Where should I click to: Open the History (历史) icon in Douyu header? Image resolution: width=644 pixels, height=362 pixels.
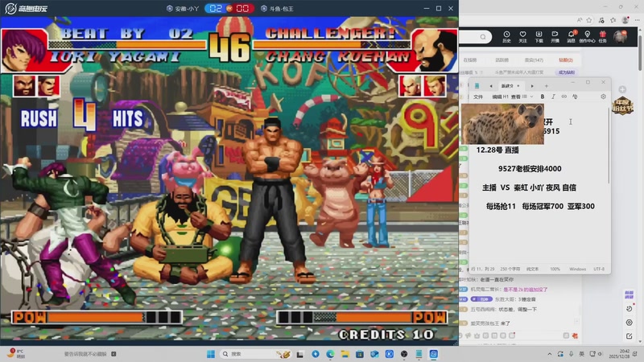[x=506, y=36]
